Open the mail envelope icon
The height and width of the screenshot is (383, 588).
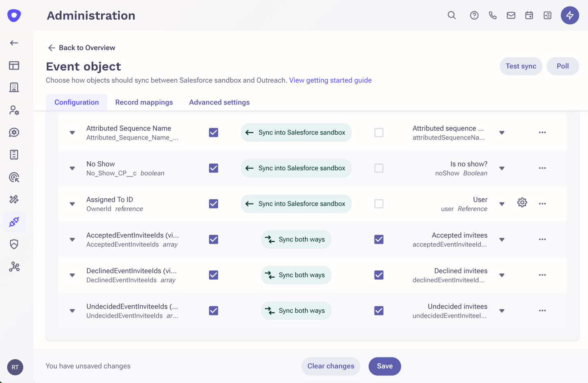point(511,15)
